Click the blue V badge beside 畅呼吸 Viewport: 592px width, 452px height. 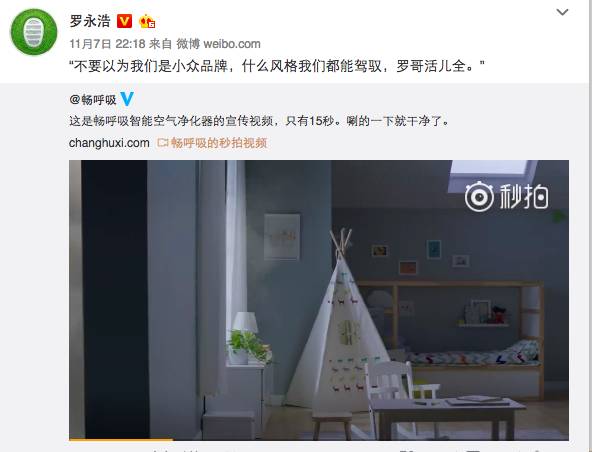(x=127, y=99)
